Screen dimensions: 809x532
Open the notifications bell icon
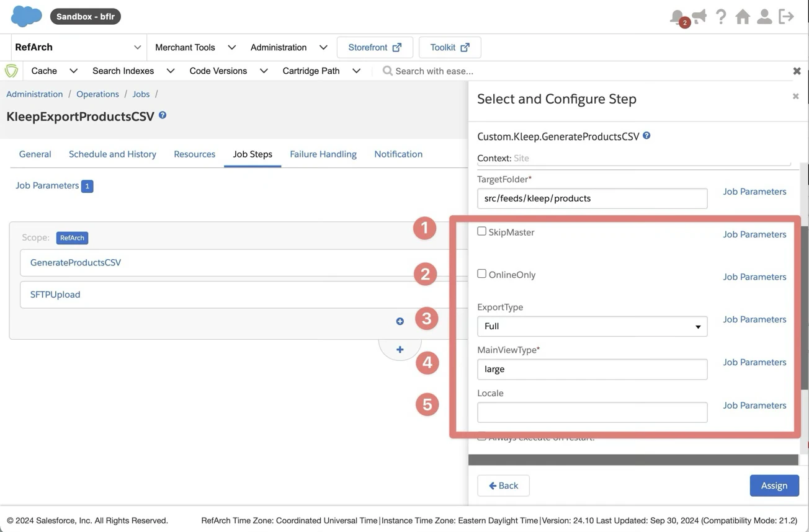point(677,17)
